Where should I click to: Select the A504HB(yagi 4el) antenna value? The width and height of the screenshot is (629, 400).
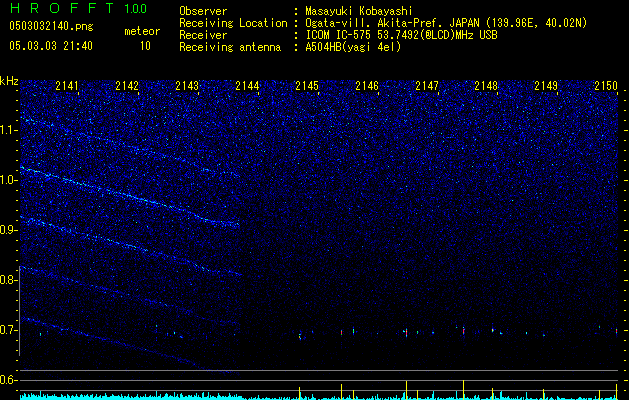click(x=353, y=47)
